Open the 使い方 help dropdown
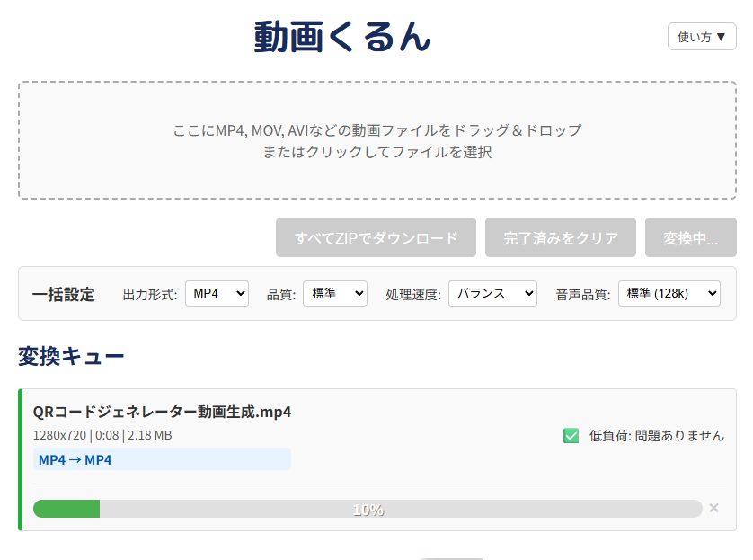The image size is (753, 560). (x=702, y=37)
